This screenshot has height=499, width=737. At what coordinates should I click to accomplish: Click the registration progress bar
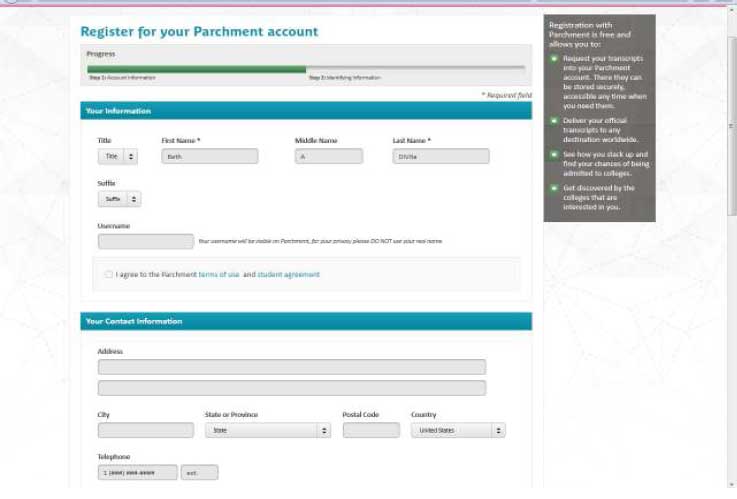pyautogui.click(x=306, y=69)
